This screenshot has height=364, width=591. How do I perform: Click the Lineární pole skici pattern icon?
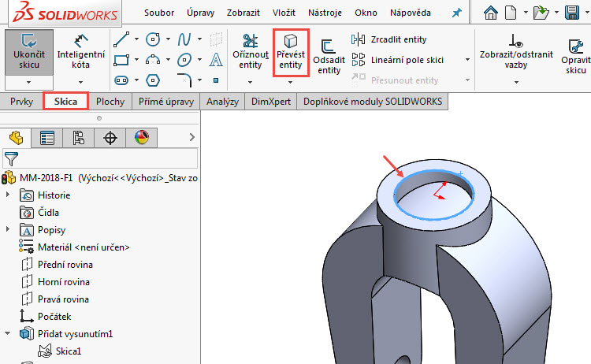click(358, 60)
